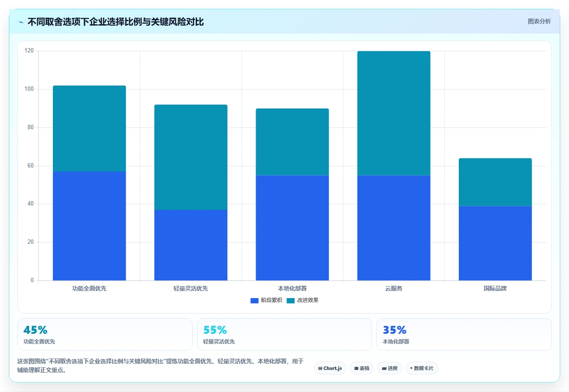Click the 国际品牌 x-axis label
569x392 pixels.
pyautogui.click(x=495, y=289)
